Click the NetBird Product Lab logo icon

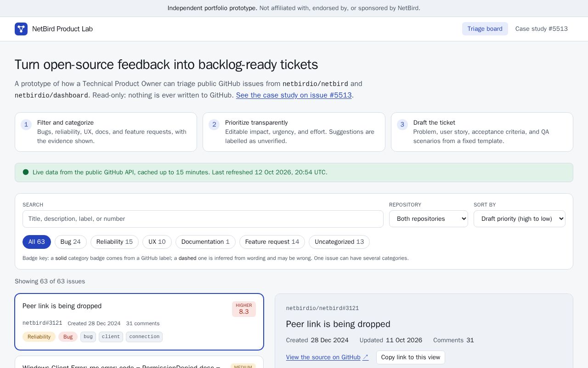click(21, 29)
